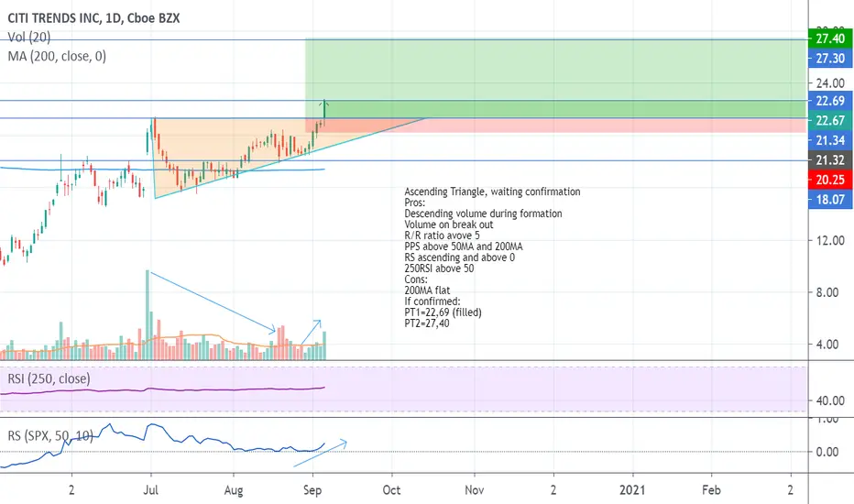Click the 20.25 red price label
This screenshot has width=854, height=504.
click(x=830, y=180)
